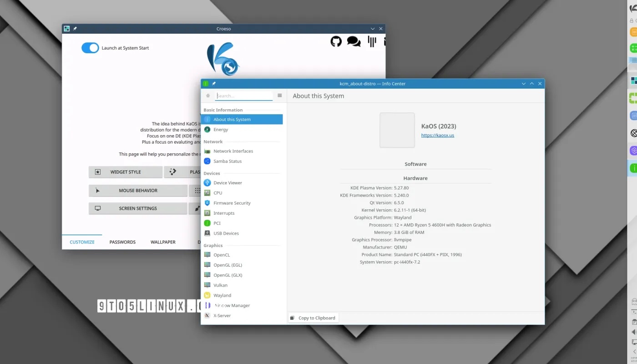Open the Vulkan graphics info page
Viewport: 637px width, 364px height.
tap(221, 285)
